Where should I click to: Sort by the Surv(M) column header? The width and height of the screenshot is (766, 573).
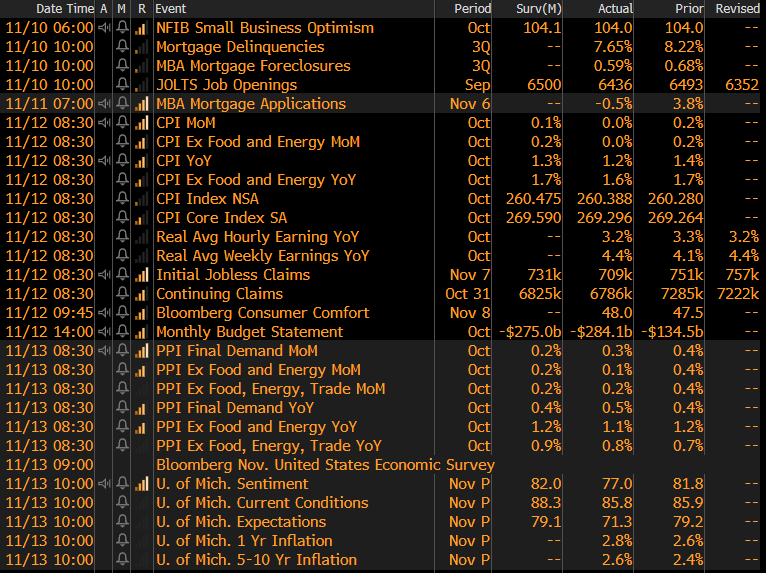537,9
